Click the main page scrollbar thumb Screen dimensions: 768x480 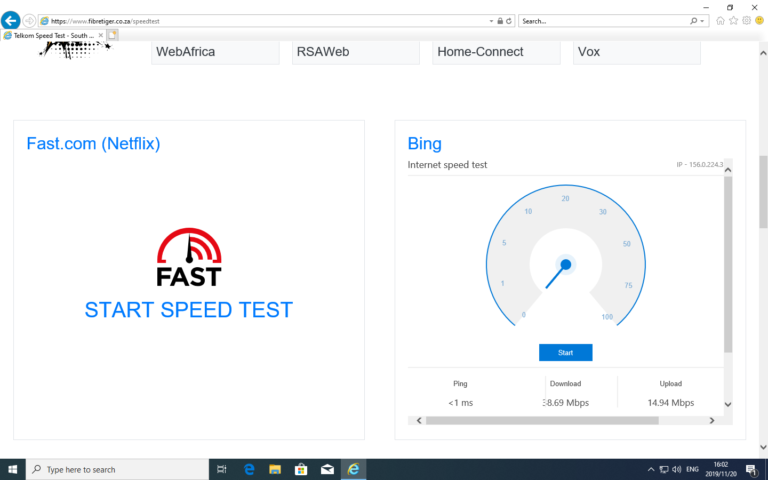point(763,192)
